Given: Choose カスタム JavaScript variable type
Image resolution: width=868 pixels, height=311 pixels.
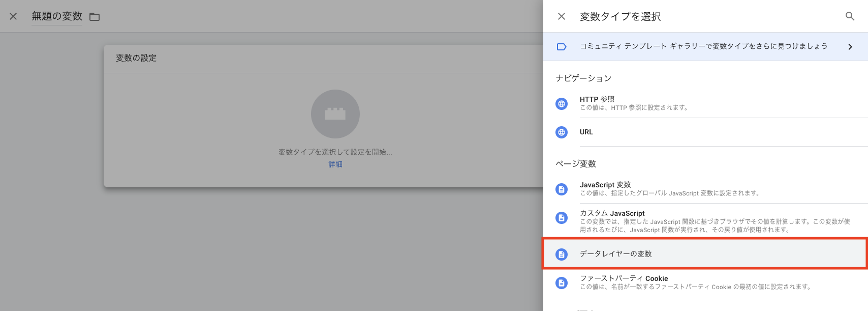Looking at the screenshot, I should tap(612, 213).
